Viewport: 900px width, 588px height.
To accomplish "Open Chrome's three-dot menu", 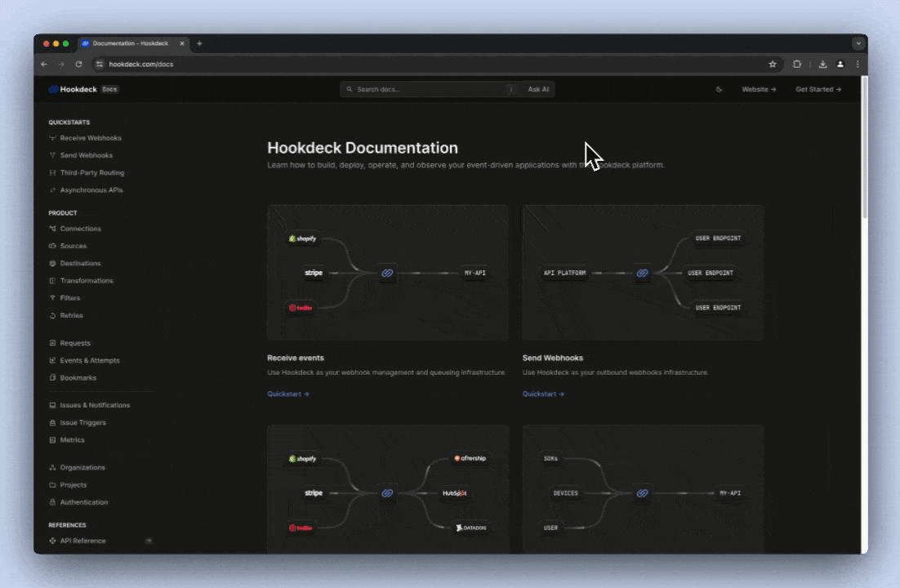I will coord(856,64).
